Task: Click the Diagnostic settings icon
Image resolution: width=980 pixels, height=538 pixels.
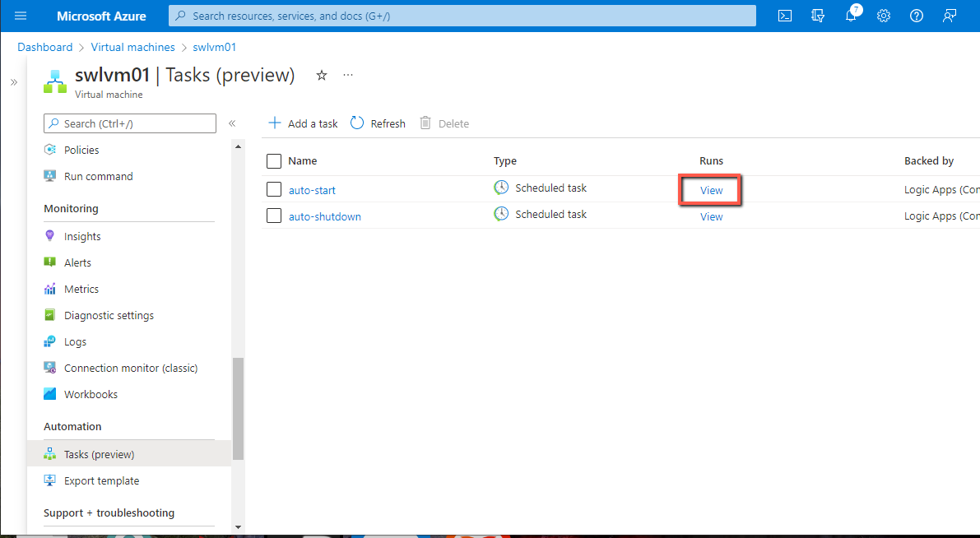Action: coord(50,315)
